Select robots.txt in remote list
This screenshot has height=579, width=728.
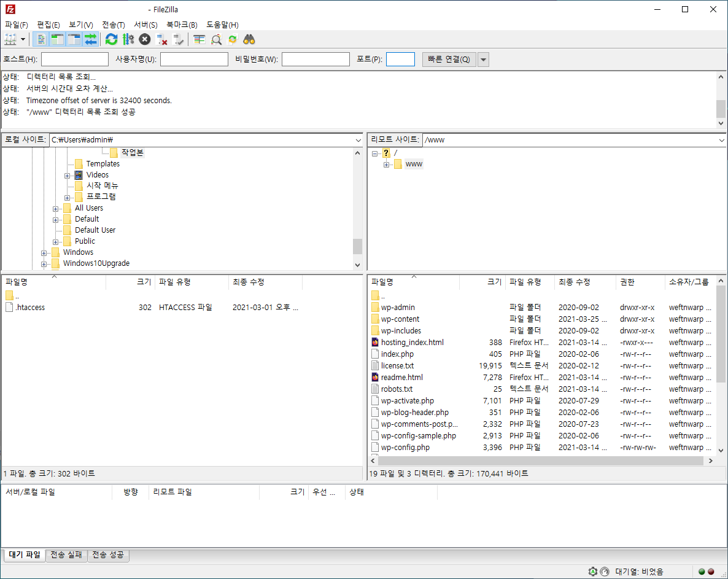pos(397,389)
